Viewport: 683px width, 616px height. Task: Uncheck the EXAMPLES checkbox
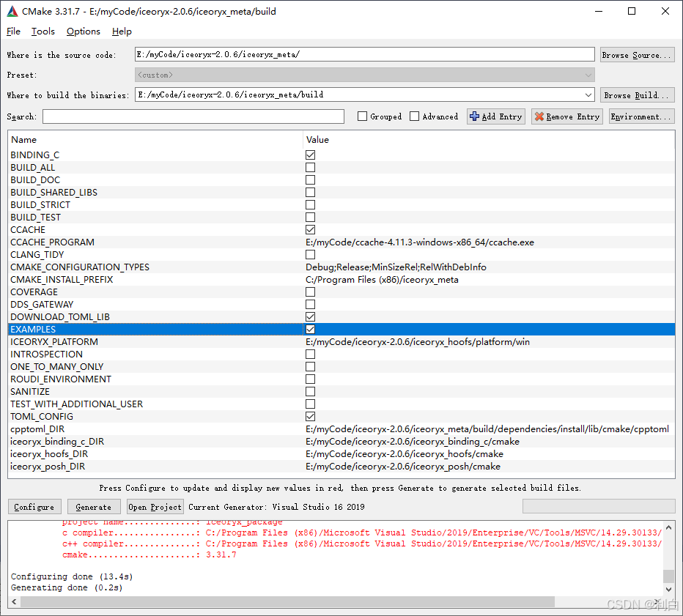click(310, 330)
